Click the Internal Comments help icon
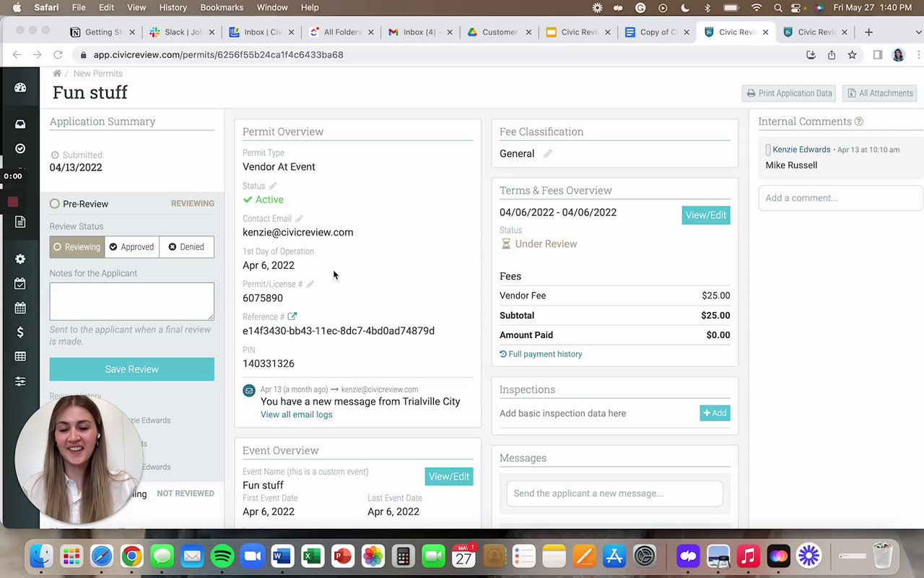Image resolution: width=924 pixels, height=578 pixels. point(858,122)
